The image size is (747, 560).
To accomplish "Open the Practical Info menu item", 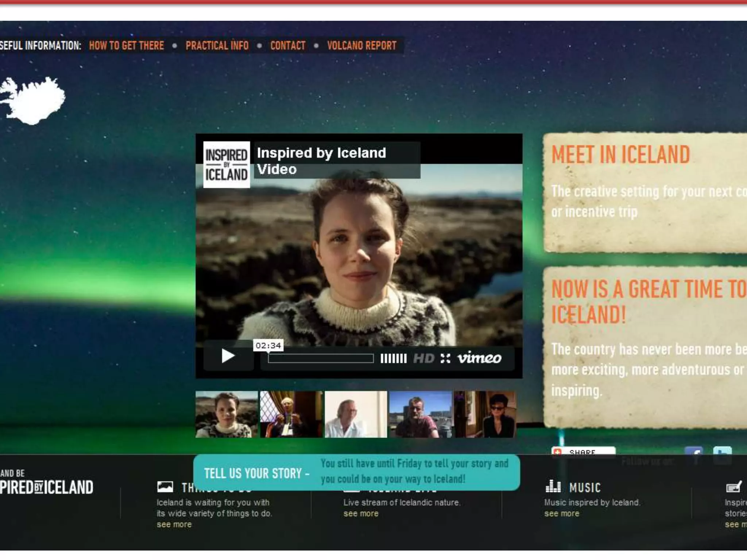I will pyautogui.click(x=217, y=46).
